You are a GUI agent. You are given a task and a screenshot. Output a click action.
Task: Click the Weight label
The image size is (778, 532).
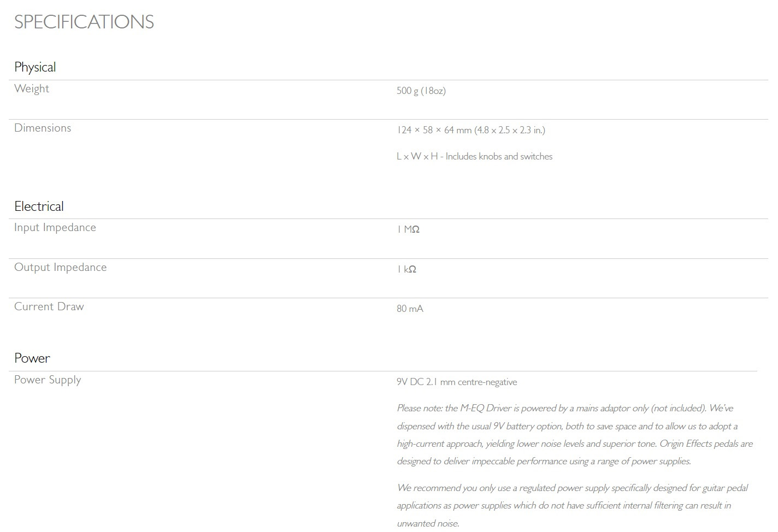point(32,88)
